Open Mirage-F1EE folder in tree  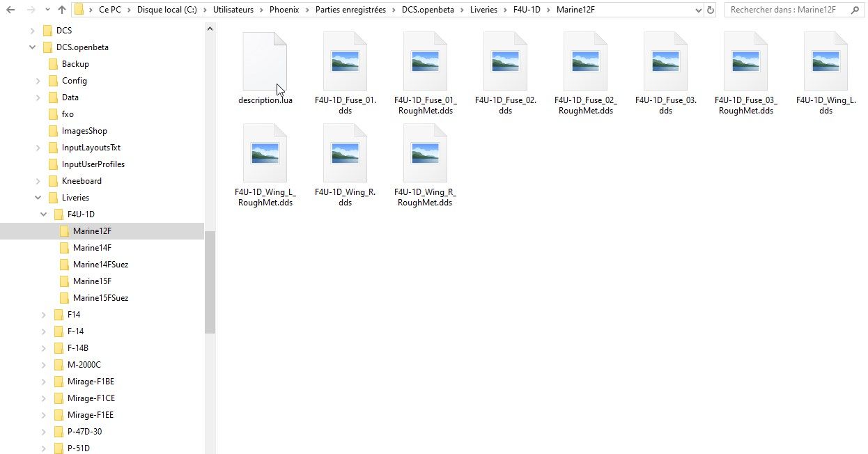pyautogui.click(x=91, y=415)
